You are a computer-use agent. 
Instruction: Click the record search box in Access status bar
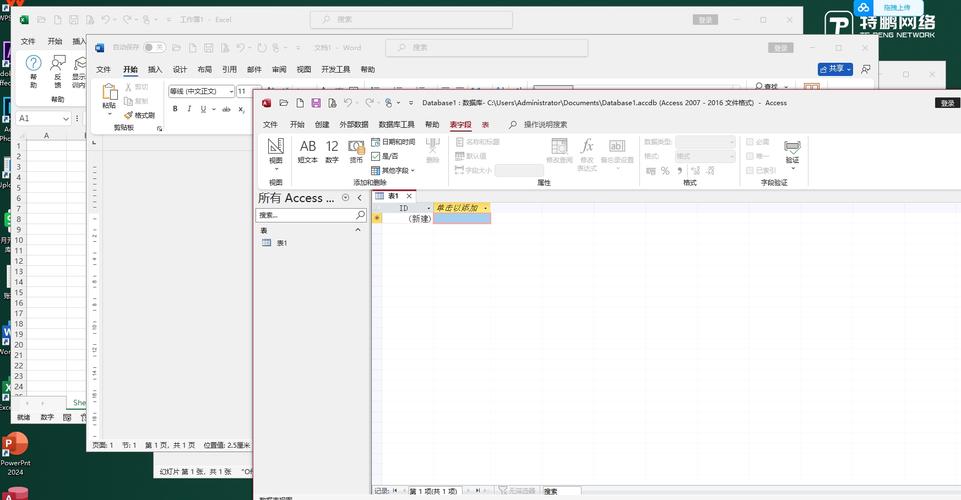561,491
